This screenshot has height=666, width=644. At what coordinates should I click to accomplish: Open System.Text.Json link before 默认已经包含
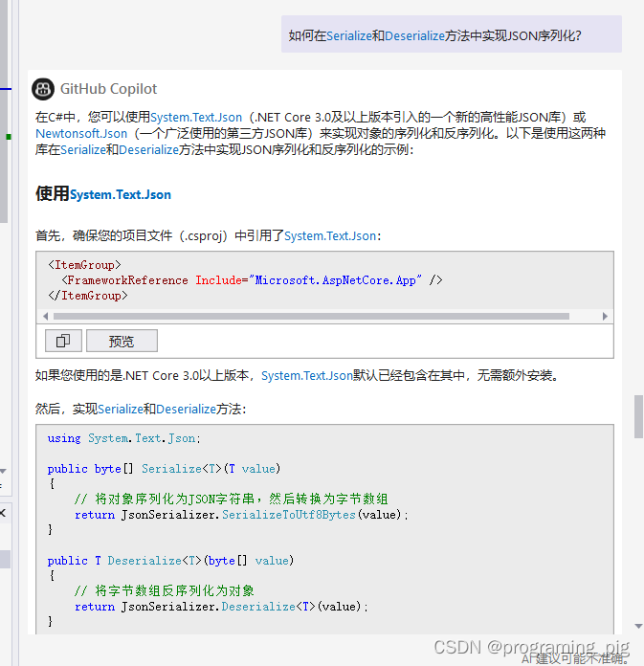[307, 375]
